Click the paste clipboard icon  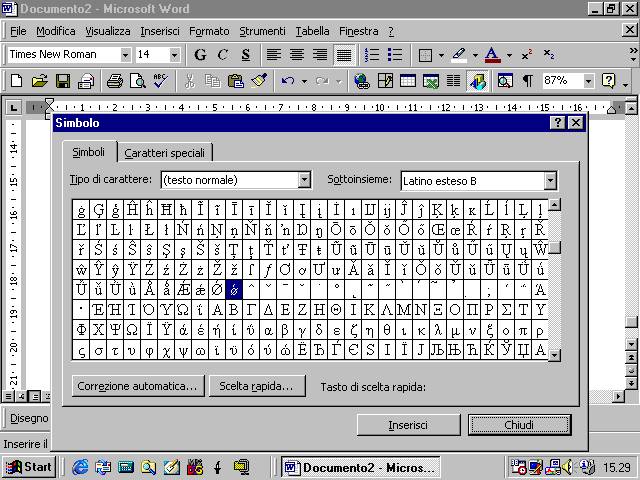click(236, 81)
